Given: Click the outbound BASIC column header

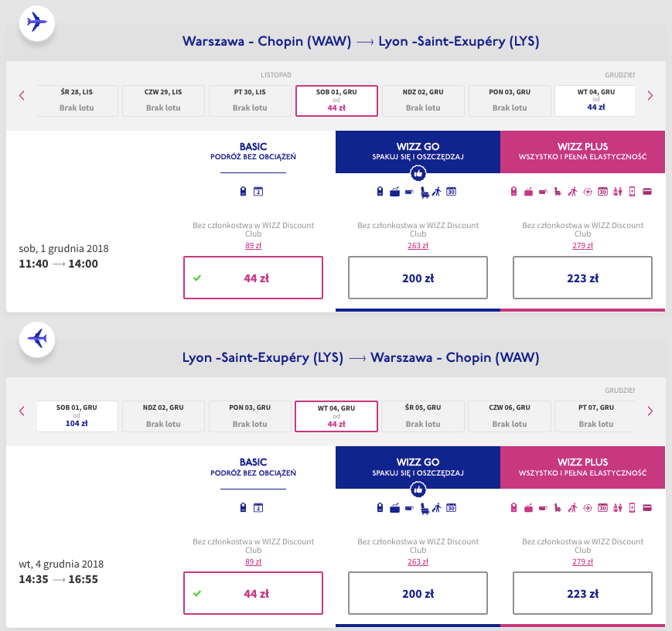Looking at the screenshot, I should click(x=254, y=152).
